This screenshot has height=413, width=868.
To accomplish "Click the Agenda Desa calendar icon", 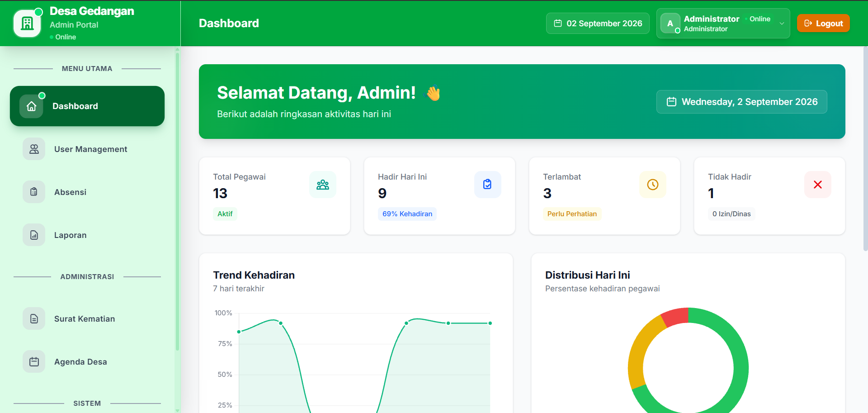I will point(34,362).
